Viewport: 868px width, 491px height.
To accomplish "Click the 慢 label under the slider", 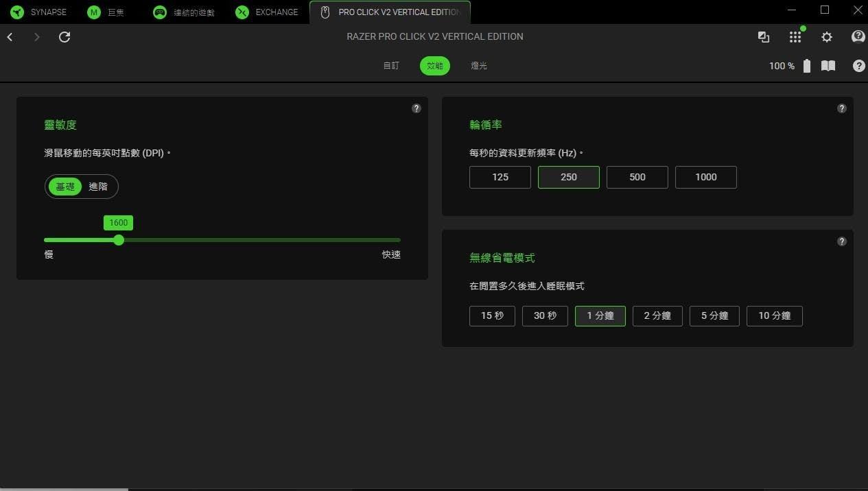I will tap(49, 254).
